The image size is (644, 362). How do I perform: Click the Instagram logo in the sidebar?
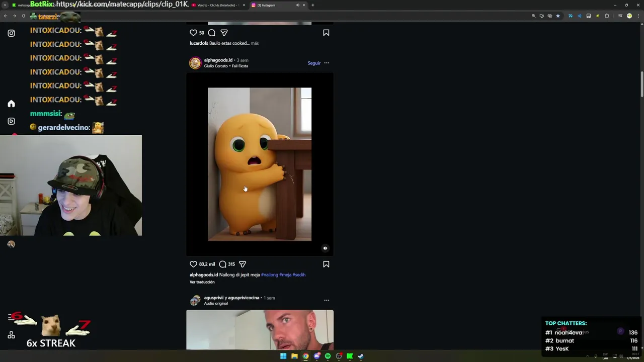(x=11, y=33)
